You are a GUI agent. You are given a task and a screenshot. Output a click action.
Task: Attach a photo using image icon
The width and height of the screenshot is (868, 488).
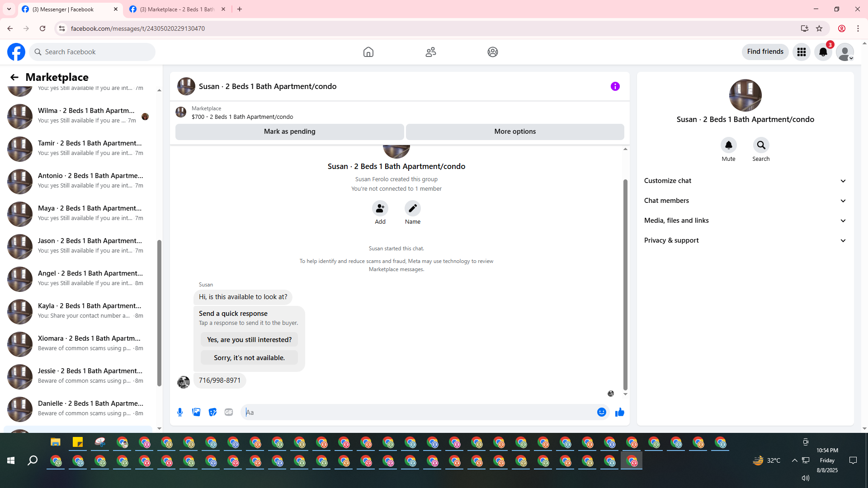[x=196, y=412]
